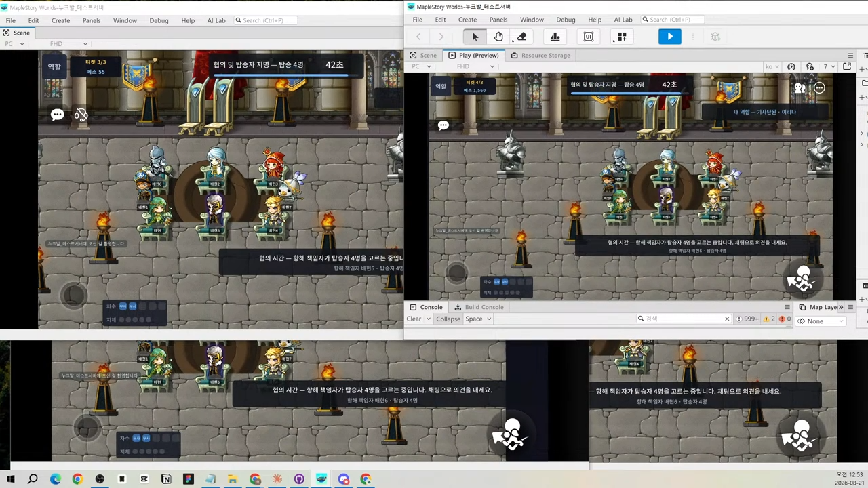The image size is (868, 488).
Task: Toggle the error filter showing 0
Action: (785, 319)
